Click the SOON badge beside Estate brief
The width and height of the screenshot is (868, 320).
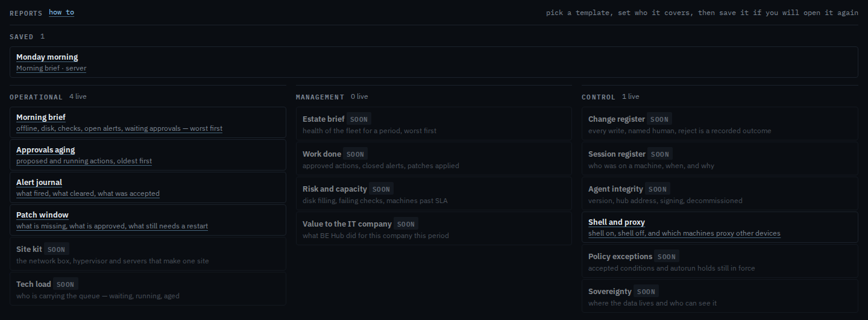click(x=359, y=119)
